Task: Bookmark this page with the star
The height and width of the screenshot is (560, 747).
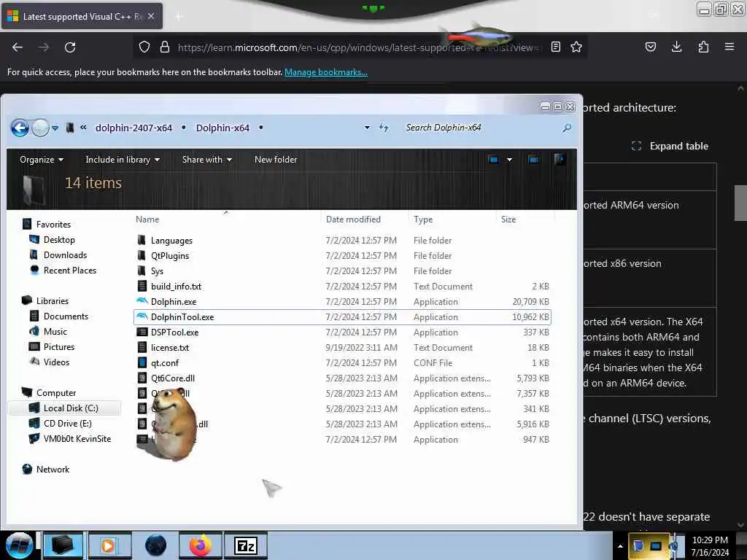Action: point(576,47)
